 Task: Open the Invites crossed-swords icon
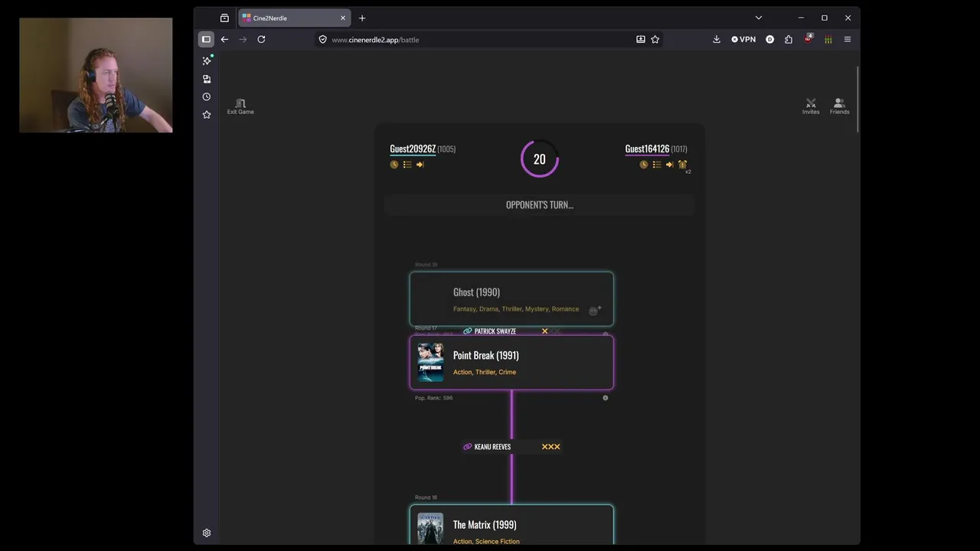[x=811, y=103]
